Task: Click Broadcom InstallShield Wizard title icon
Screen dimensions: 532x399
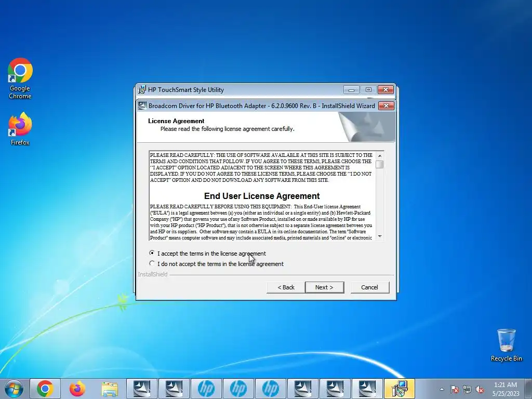Action: 142,105
